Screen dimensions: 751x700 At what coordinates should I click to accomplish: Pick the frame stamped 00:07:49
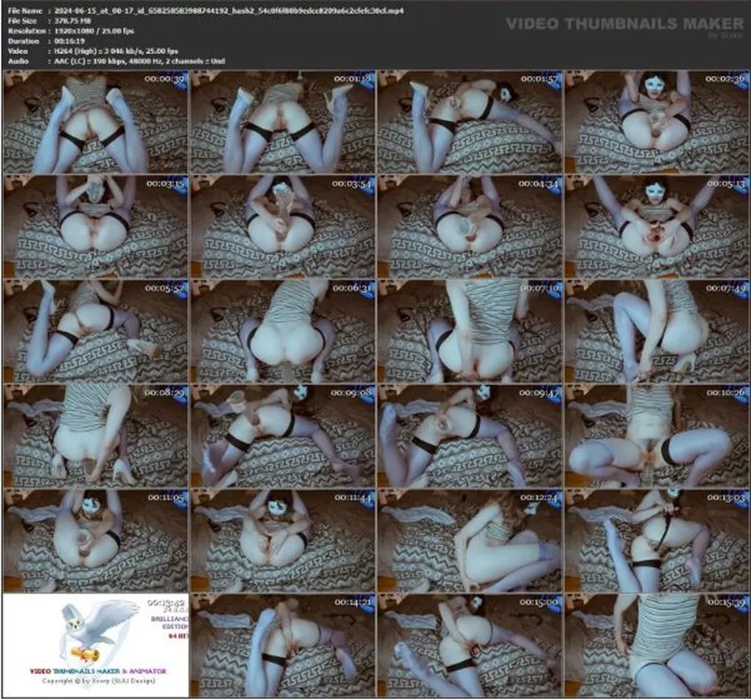tap(657, 332)
